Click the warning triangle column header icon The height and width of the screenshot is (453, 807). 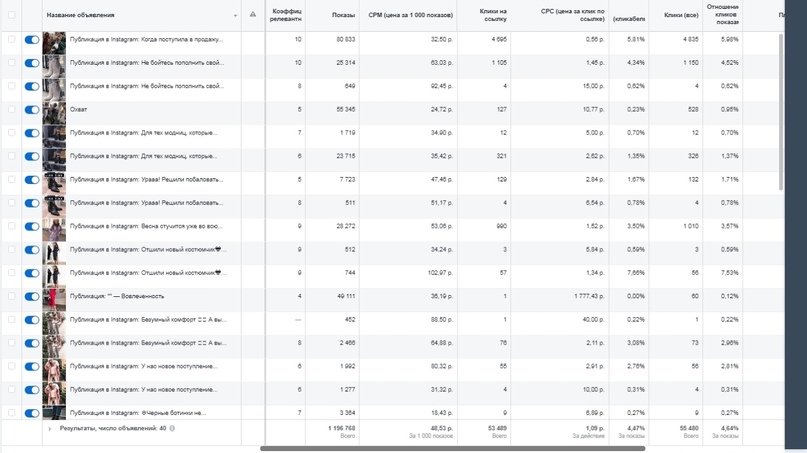[253, 14]
